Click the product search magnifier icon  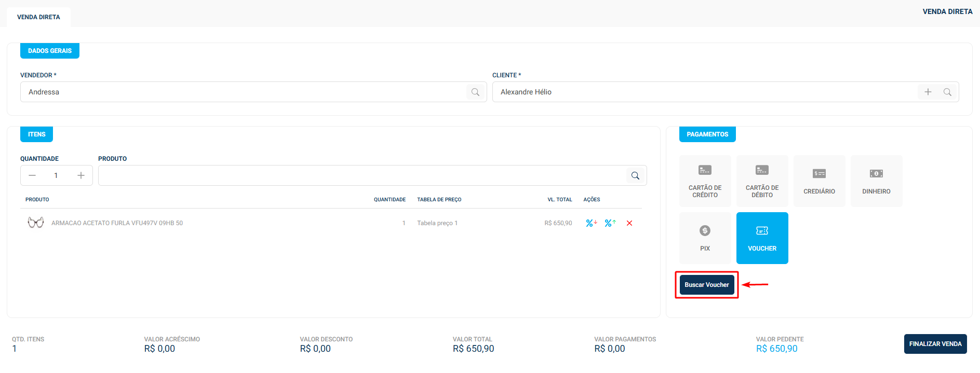[x=635, y=176]
